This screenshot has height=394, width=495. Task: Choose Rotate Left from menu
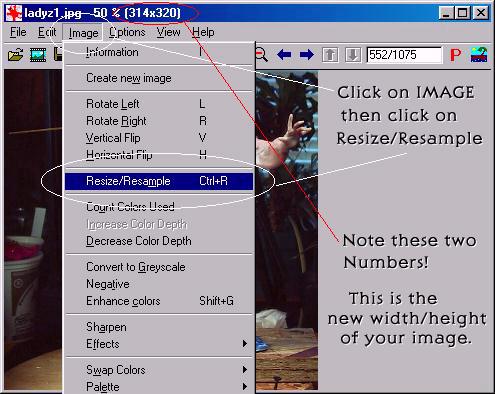pos(113,104)
